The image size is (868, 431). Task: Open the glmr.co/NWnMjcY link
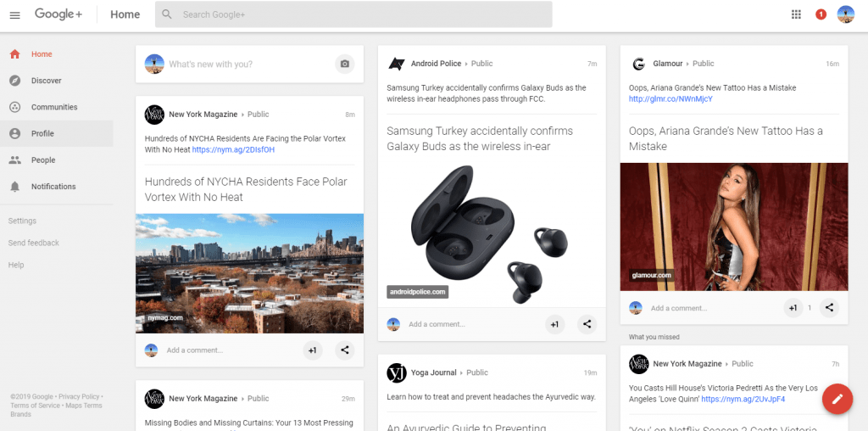click(x=670, y=99)
